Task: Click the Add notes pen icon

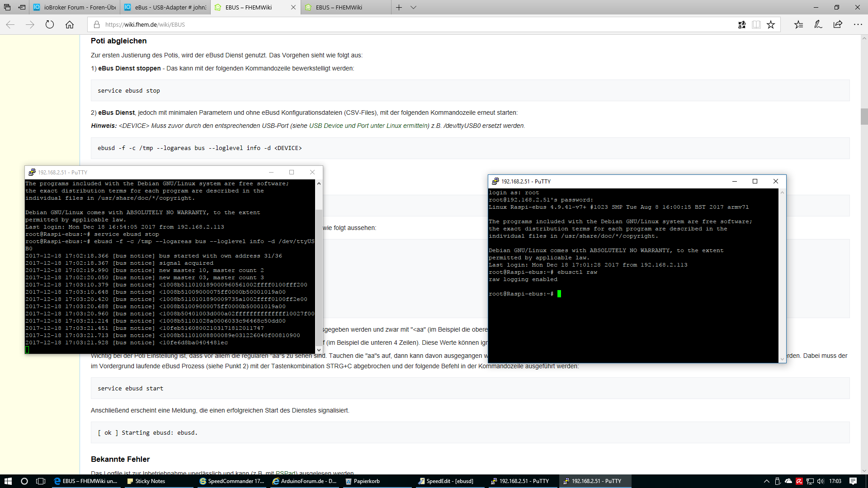Action: click(x=818, y=25)
